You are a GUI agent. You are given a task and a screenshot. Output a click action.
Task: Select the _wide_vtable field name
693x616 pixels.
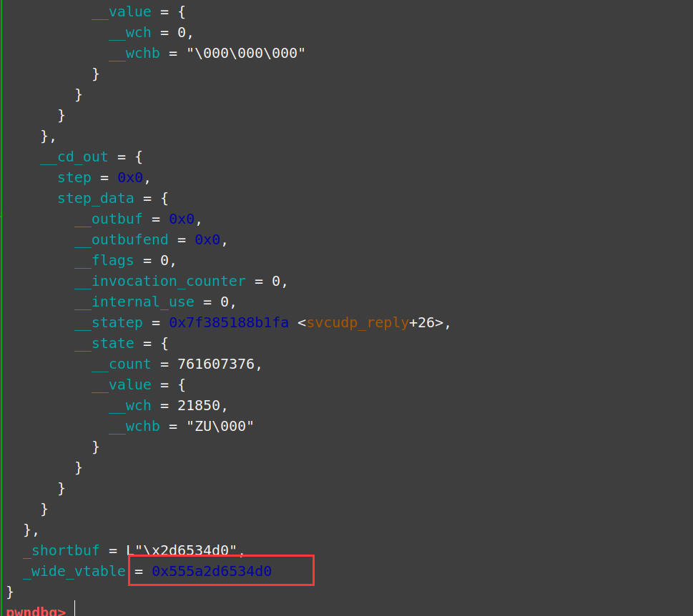click(74, 571)
